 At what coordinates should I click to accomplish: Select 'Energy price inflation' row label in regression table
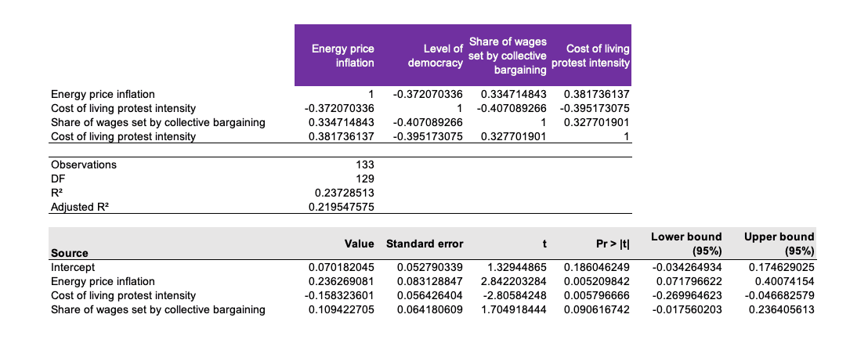[103, 281]
